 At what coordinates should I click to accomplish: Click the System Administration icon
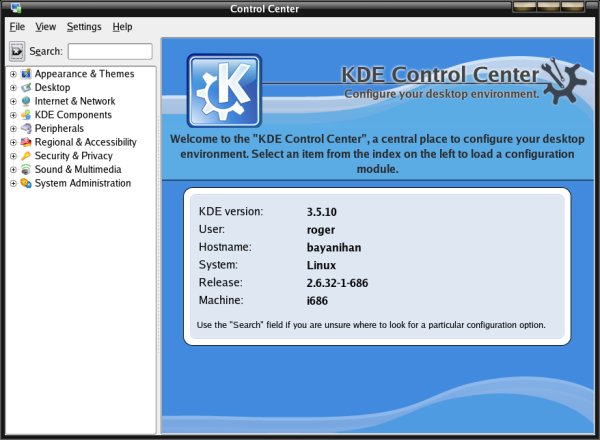[x=26, y=183]
